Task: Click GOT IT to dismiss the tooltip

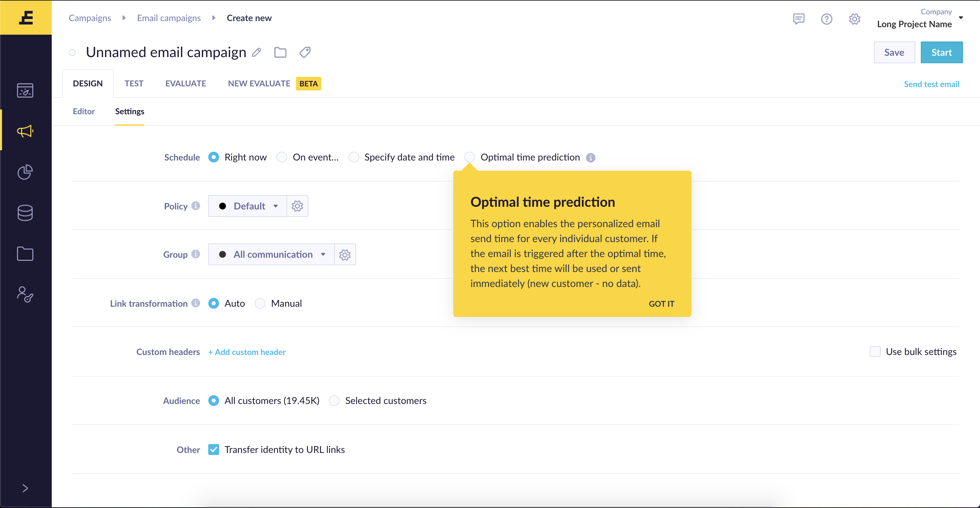Action: tap(661, 303)
